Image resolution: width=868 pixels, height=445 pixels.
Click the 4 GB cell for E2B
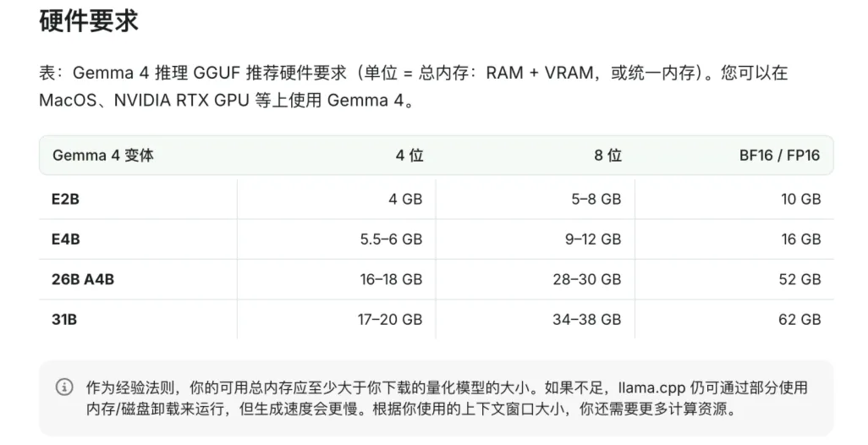tap(405, 200)
